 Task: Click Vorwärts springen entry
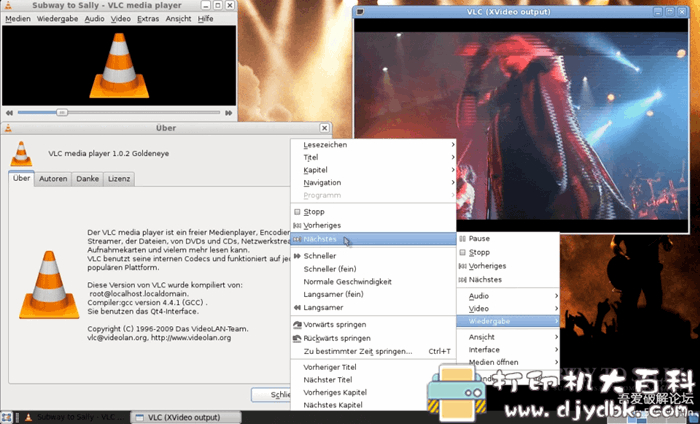(x=373, y=324)
